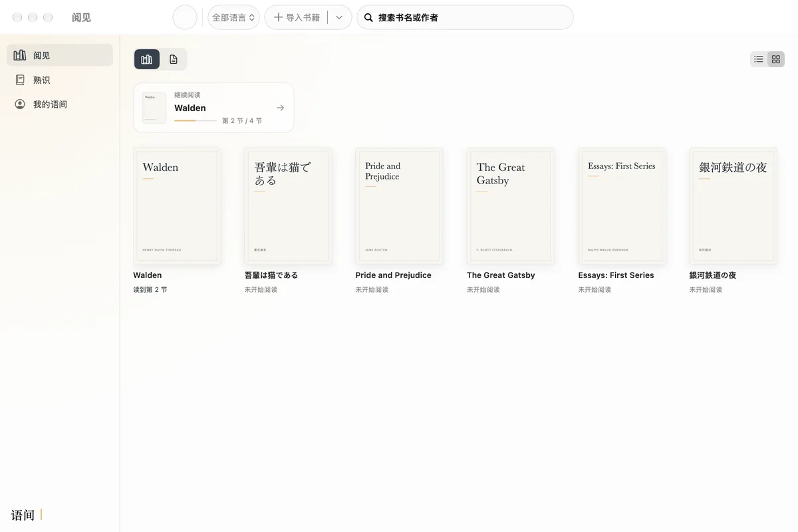
Task: Go to the 熟识 sidebar section
Action: (60, 80)
